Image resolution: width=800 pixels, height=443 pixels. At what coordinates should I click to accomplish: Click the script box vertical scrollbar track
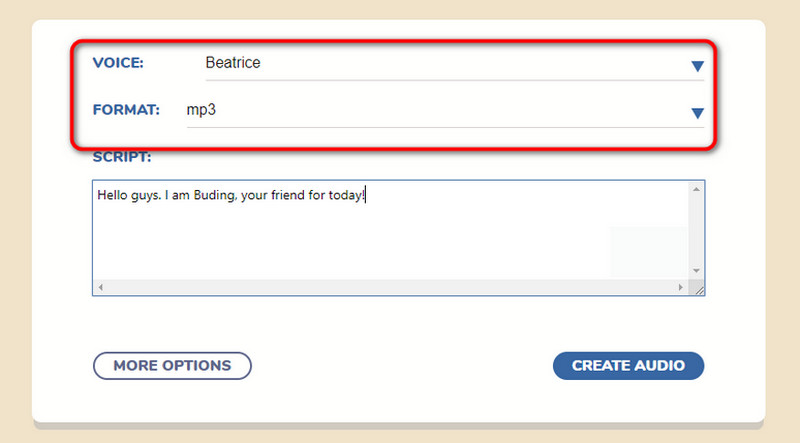[x=697, y=230]
